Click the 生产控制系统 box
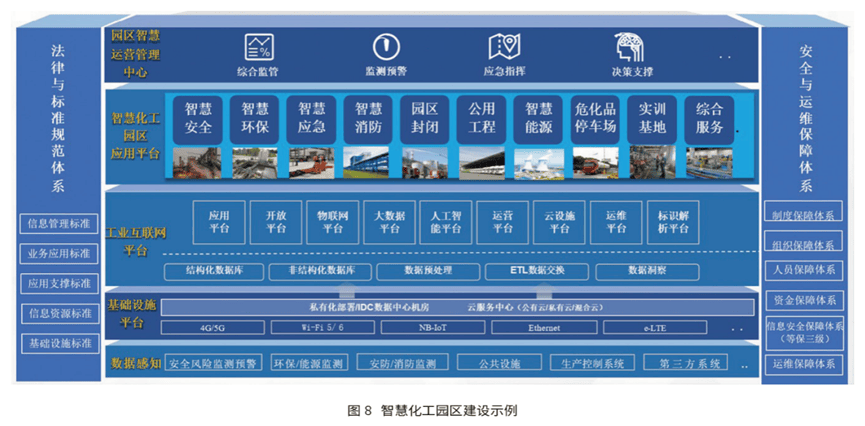The width and height of the screenshot is (865, 426). tap(592, 363)
